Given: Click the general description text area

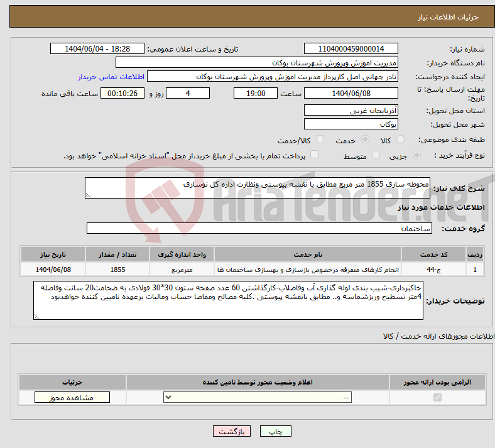Looking at the screenshot, I should coord(258,188).
